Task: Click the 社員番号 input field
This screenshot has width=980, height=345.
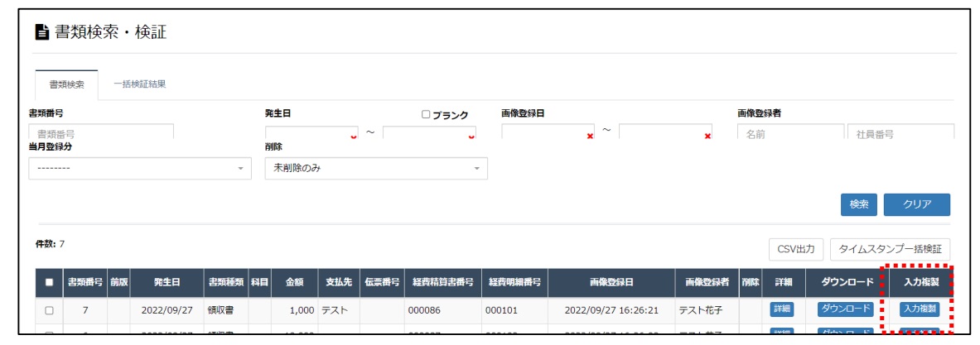Action: pos(901,132)
